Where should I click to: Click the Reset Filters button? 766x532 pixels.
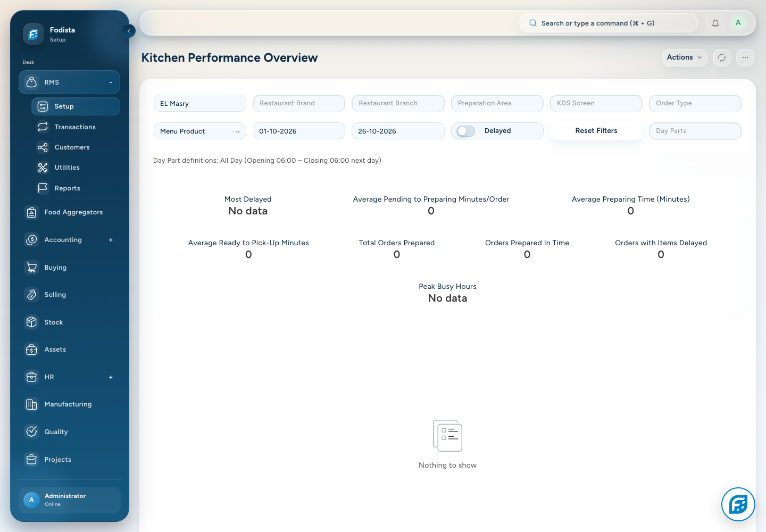596,131
